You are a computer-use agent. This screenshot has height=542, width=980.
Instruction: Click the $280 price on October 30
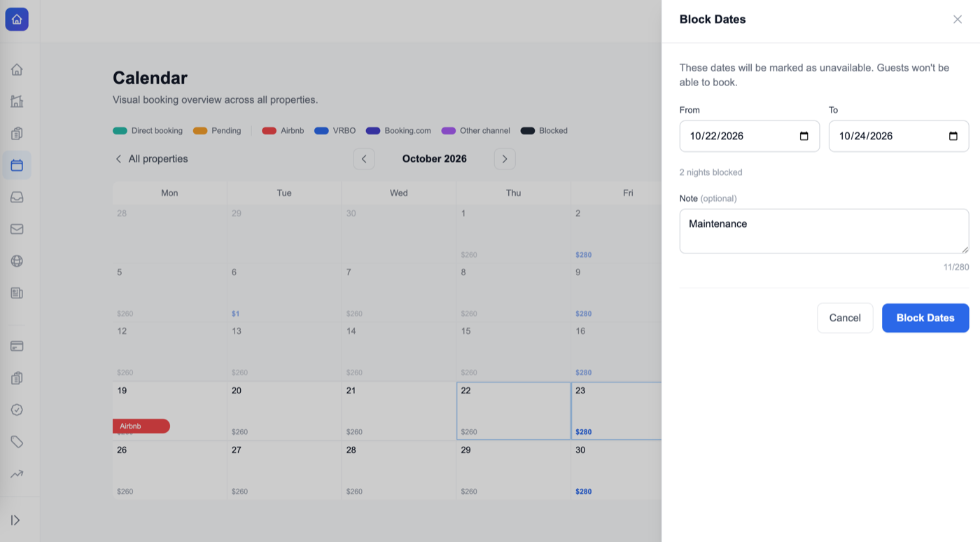pos(584,492)
